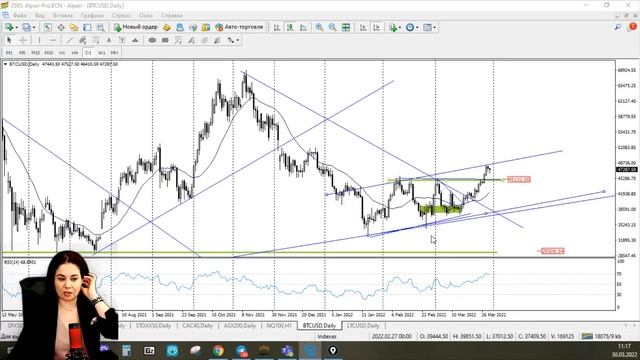Toggle chart auto scroll button
This screenshot has height=360, width=640.
coord(363,27)
